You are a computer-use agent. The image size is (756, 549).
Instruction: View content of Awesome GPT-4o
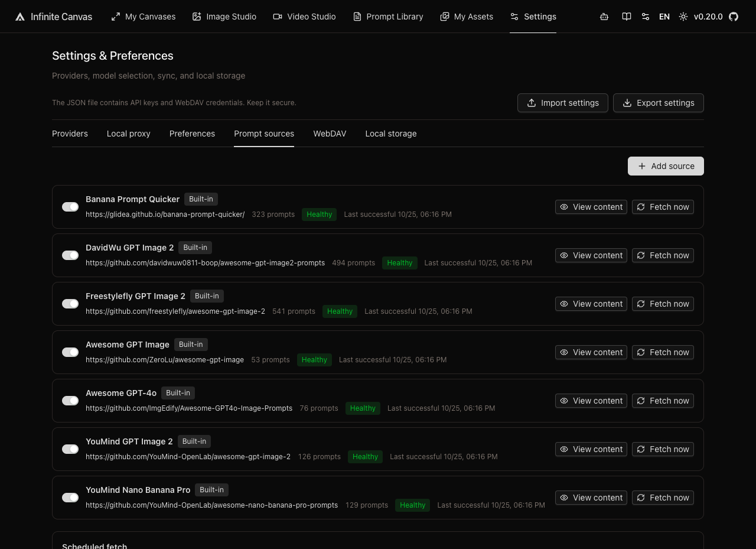[x=591, y=401]
